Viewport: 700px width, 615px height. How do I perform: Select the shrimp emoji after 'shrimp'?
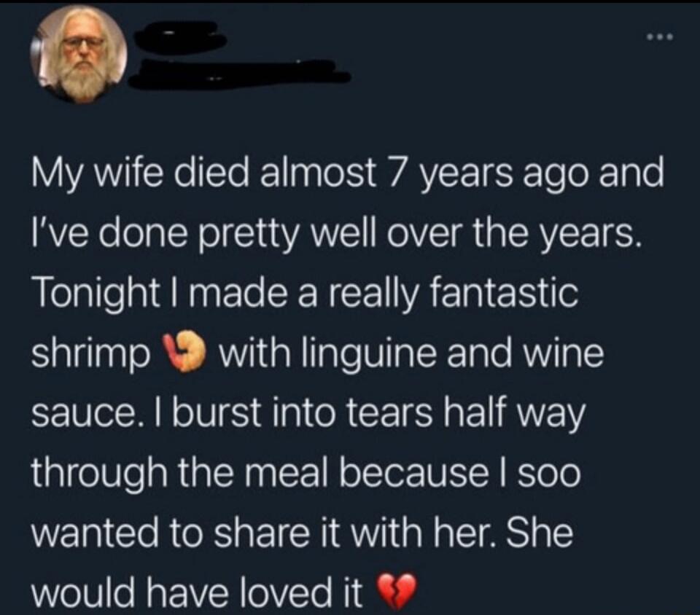point(184,351)
